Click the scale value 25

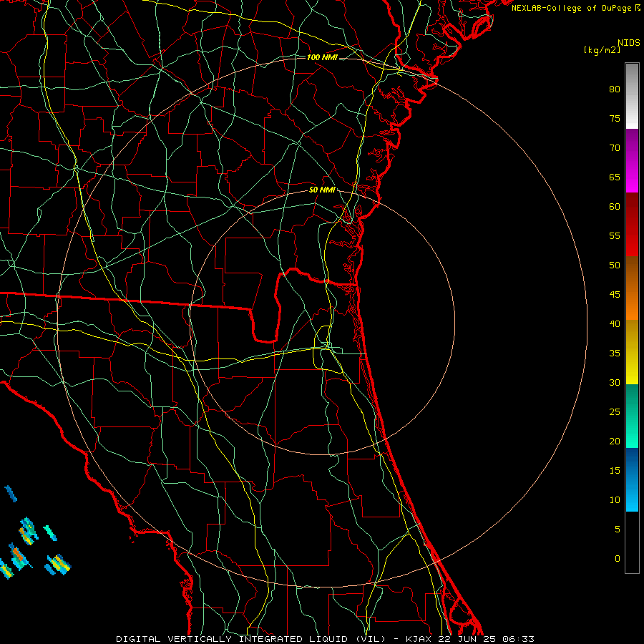[615, 412]
